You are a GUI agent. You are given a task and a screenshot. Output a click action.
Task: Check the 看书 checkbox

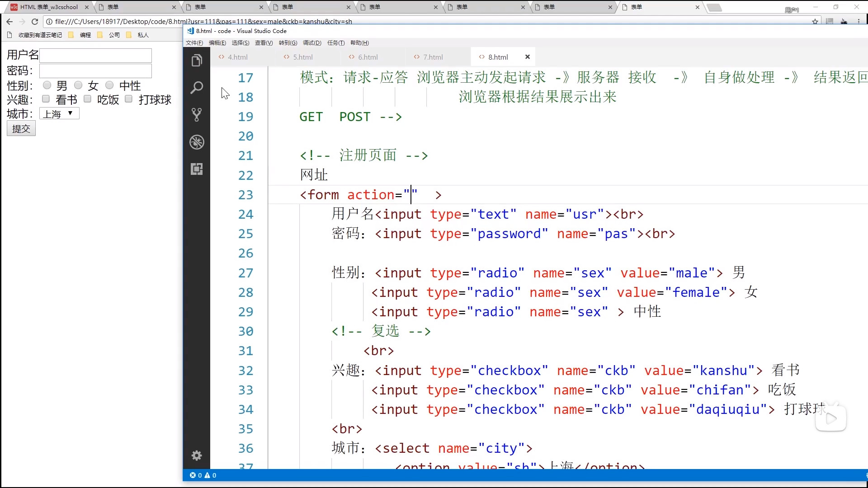coord(46,99)
